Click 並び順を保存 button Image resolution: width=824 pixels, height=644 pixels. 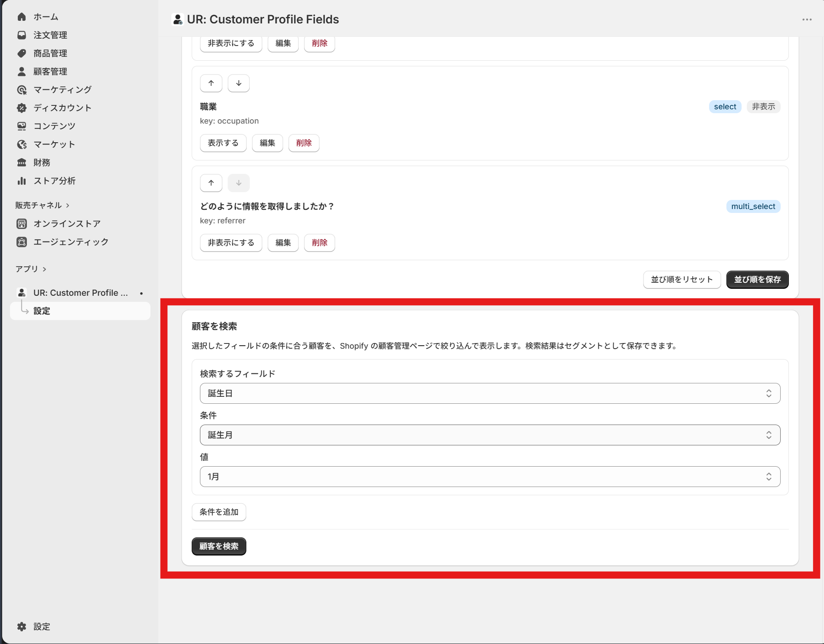[757, 280]
